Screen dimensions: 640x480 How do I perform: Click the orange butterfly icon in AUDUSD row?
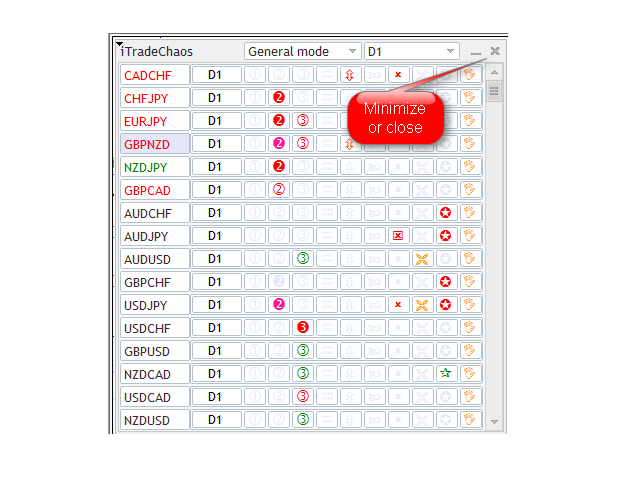pos(422,259)
